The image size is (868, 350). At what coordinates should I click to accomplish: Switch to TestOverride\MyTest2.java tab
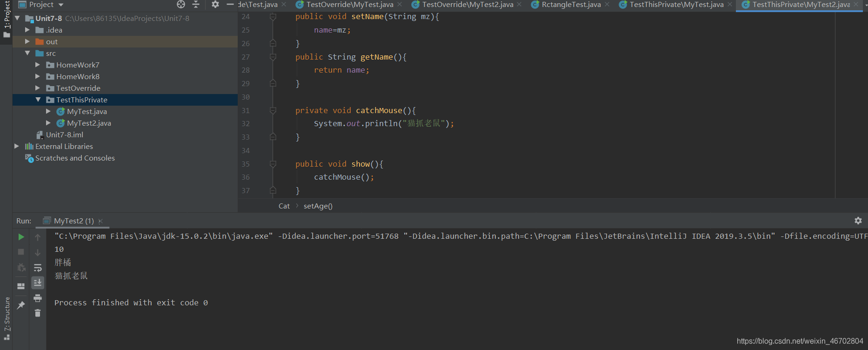coord(467,5)
